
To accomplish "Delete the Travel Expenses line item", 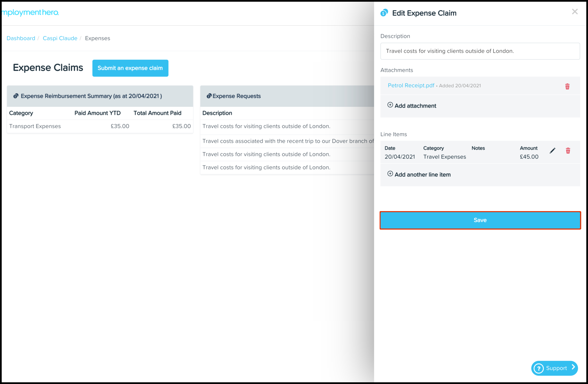I will 568,151.
